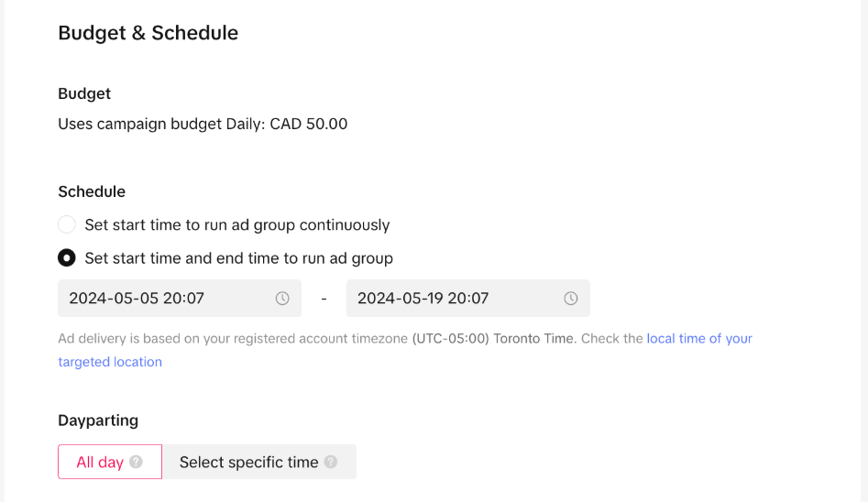Viewport: 868px width, 502px height.
Task: Click the 'run ad group continuously' option label text
Action: pyautogui.click(x=237, y=224)
